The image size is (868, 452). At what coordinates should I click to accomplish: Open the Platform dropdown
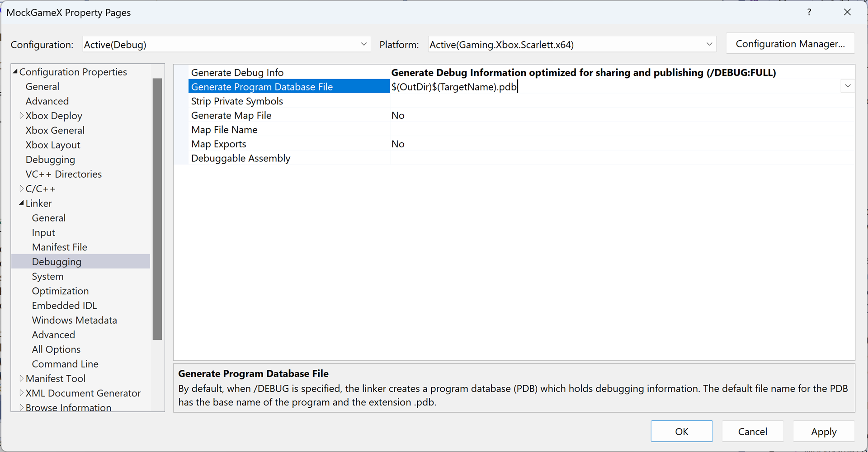click(572, 44)
